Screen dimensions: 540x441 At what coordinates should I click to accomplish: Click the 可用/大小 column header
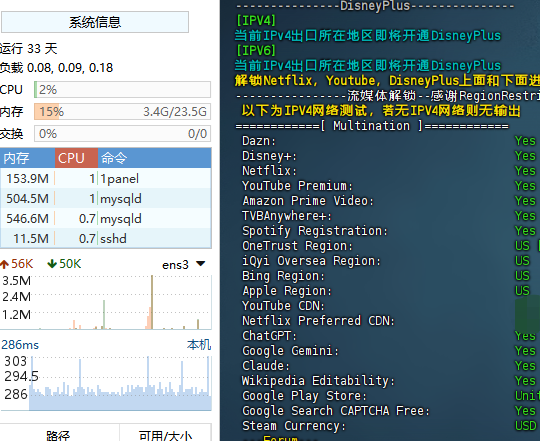(x=165, y=435)
